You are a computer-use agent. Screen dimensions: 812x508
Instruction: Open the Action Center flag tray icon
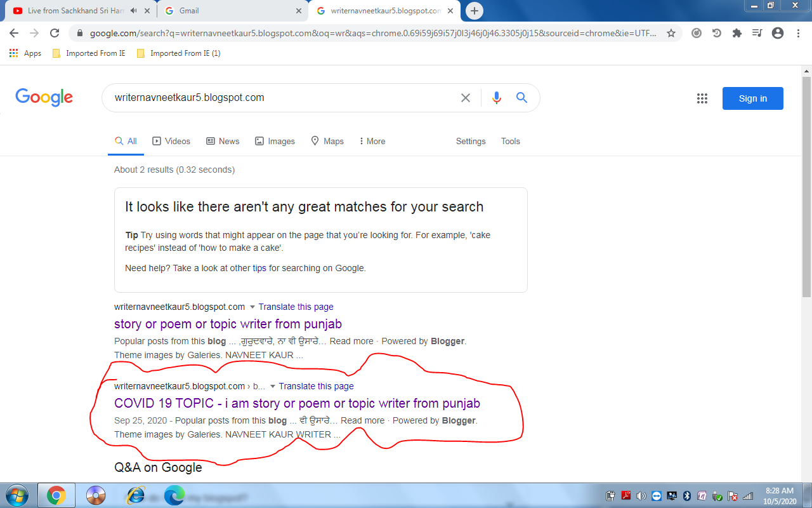click(x=733, y=496)
